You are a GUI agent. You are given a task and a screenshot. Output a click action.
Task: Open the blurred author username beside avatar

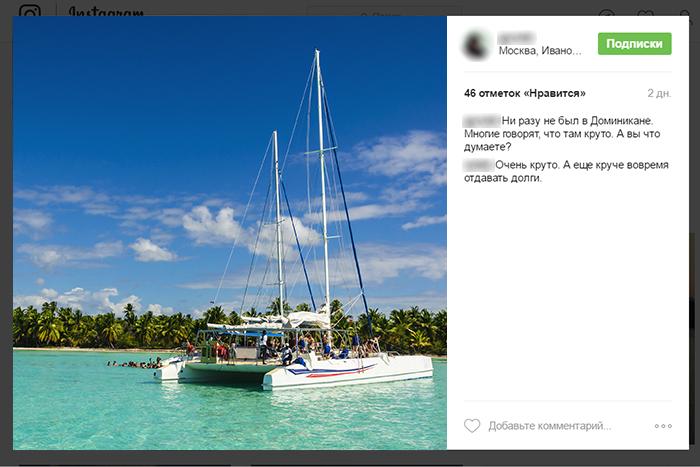point(518,37)
